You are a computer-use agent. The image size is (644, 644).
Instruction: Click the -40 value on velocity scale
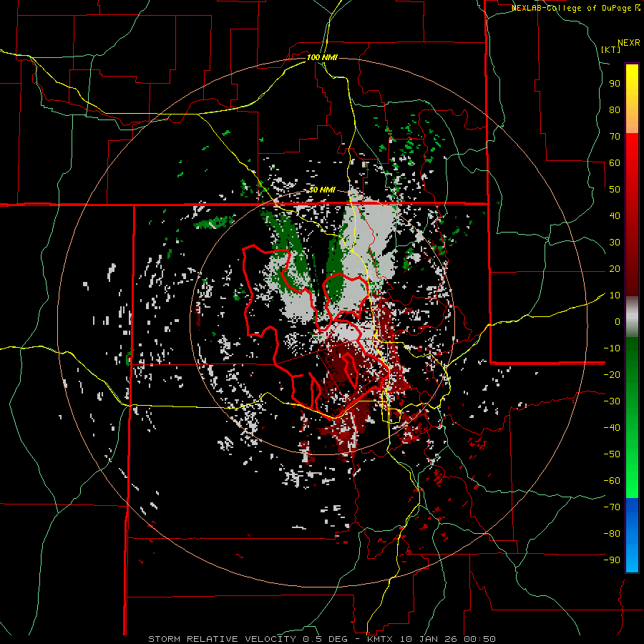coord(612,428)
